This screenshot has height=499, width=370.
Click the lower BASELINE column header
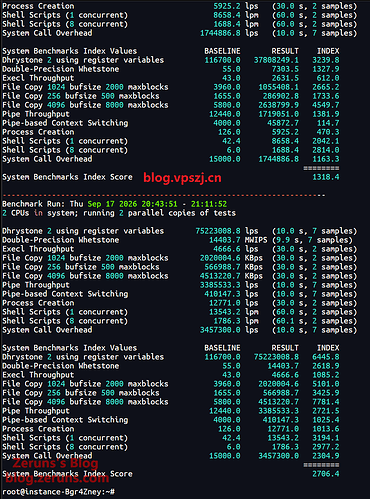[222, 348]
